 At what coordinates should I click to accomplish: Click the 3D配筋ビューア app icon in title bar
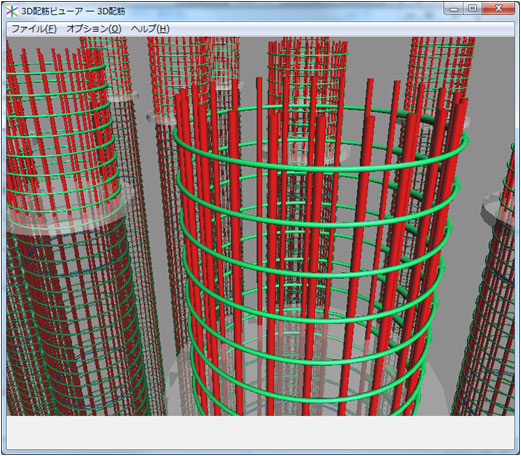(x=12, y=11)
